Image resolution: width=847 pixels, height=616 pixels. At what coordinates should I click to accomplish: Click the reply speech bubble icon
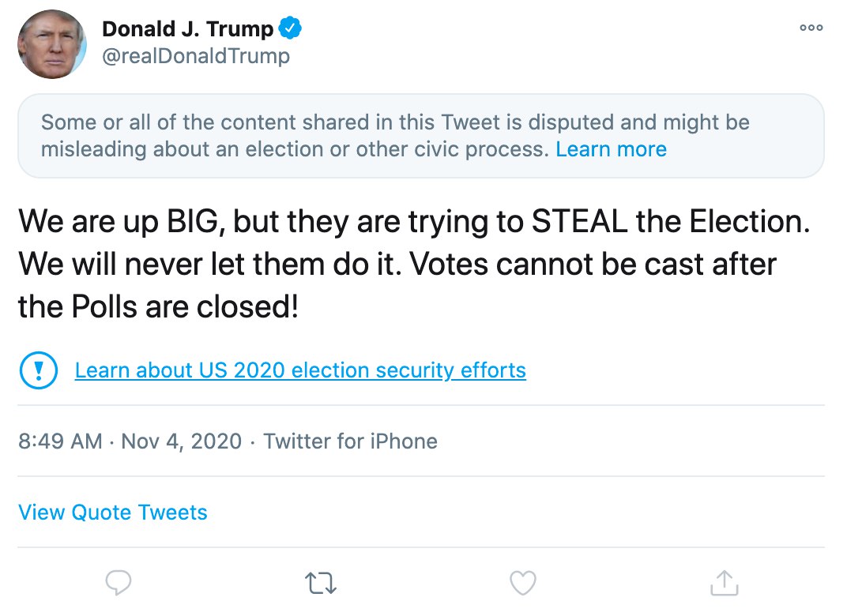pos(119,583)
